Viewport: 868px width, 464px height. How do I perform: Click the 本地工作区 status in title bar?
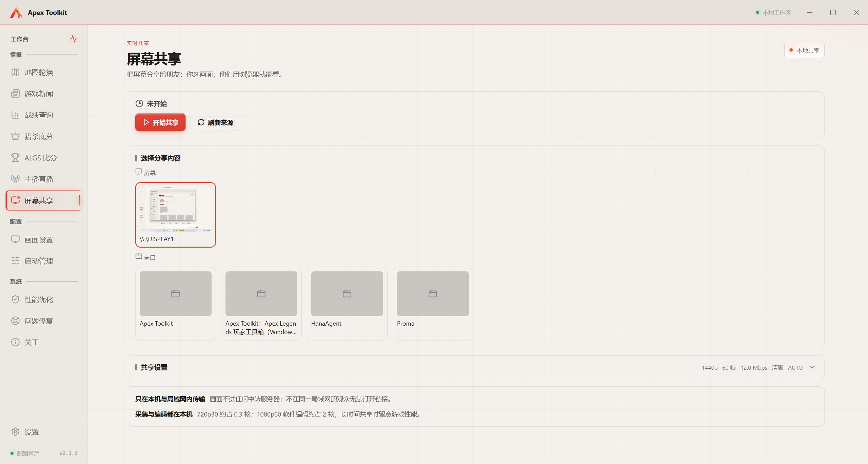point(773,13)
